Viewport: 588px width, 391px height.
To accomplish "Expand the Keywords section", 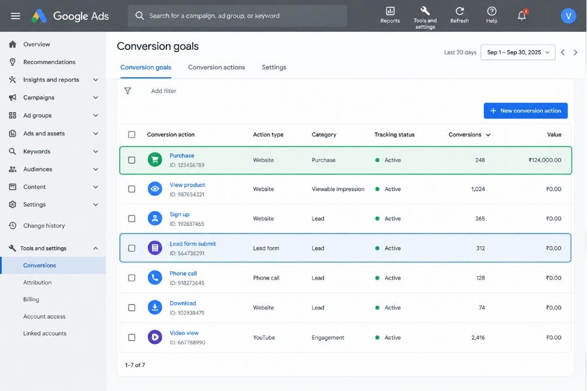I will coord(96,151).
